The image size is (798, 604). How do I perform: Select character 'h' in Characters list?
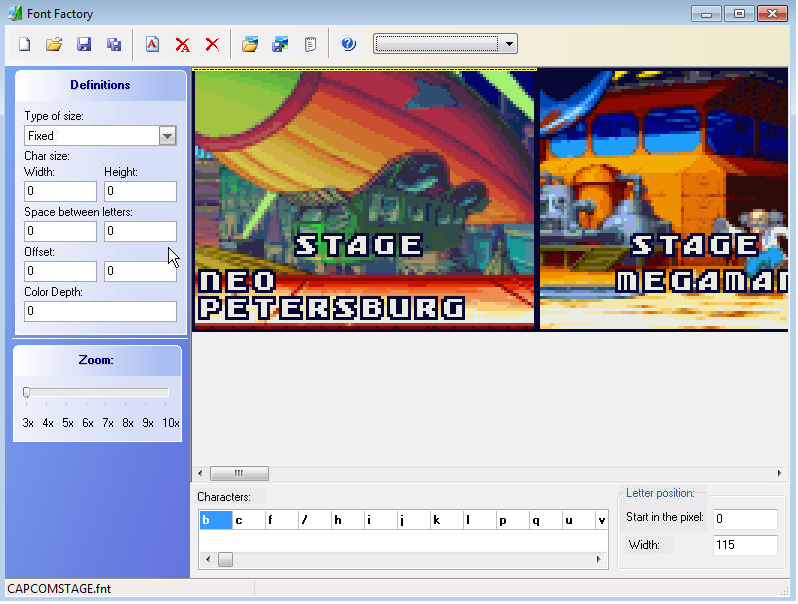[x=348, y=520]
